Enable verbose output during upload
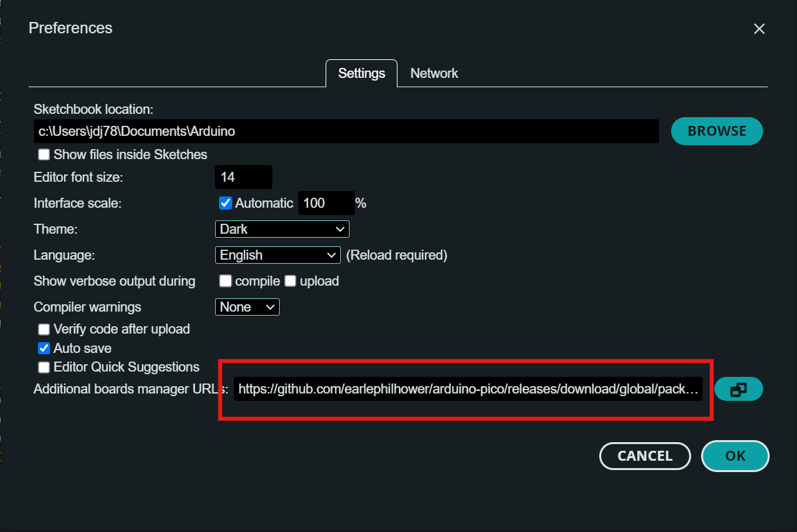 pyautogui.click(x=290, y=281)
